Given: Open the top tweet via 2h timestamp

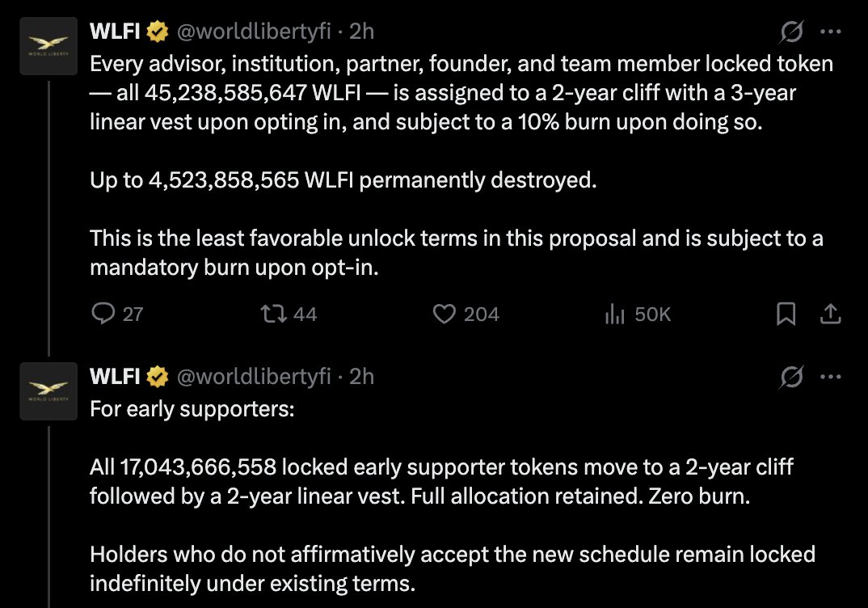Looking at the screenshot, I should (x=361, y=32).
